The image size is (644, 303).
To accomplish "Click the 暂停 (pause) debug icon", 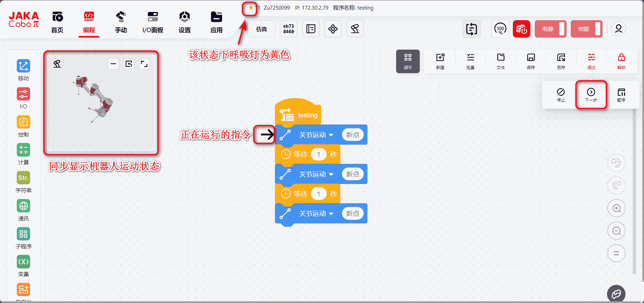I will coord(621,94).
